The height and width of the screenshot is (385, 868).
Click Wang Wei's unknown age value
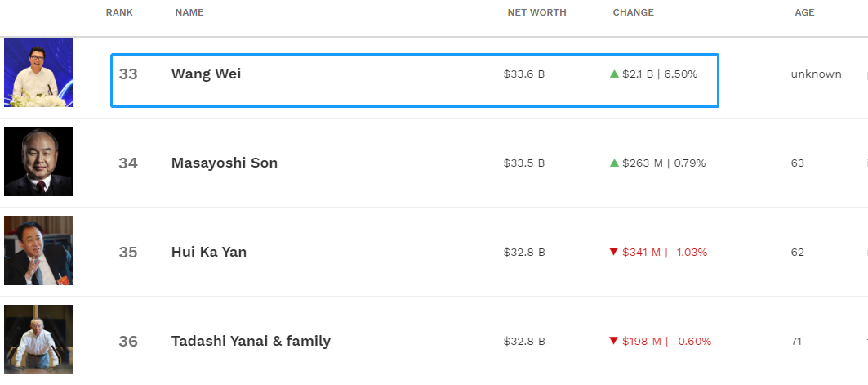tap(816, 74)
